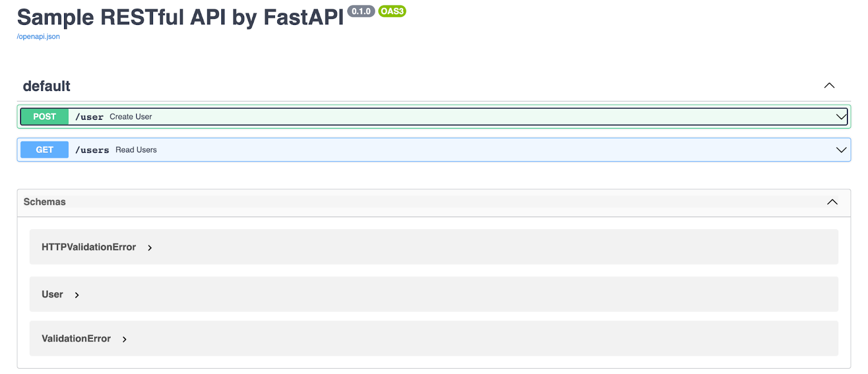Click the ValidationError schema name
868x374 pixels.
[x=76, y=339]
